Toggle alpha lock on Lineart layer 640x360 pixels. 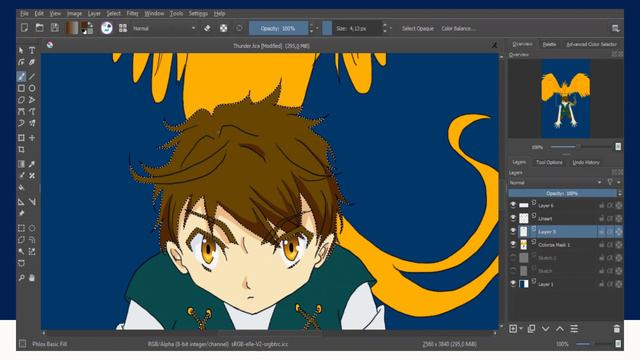[x=610, y=219]
